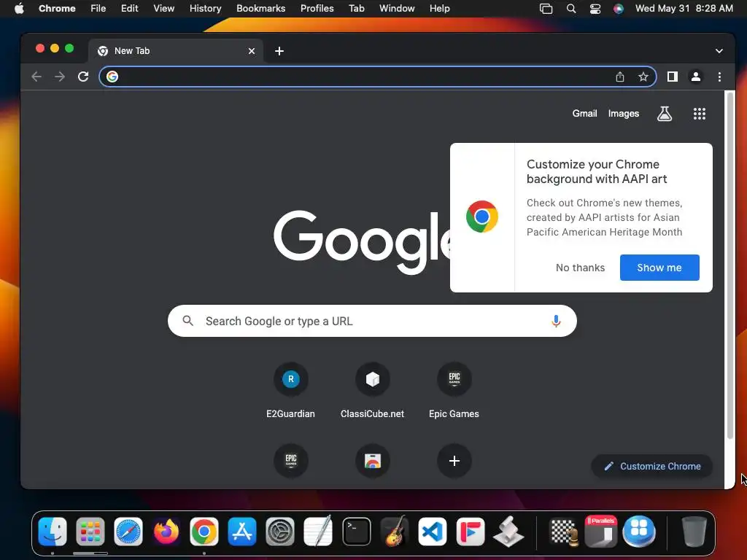This screenshot has height=560, width=747.
Task: Open the Edit menu
Action: click(x=129, y=9)
